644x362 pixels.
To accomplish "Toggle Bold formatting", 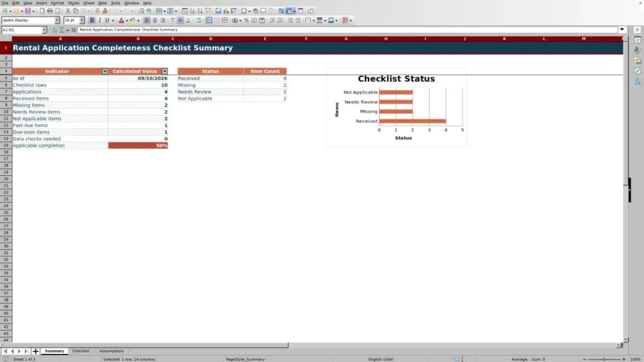I will point(92,20).
